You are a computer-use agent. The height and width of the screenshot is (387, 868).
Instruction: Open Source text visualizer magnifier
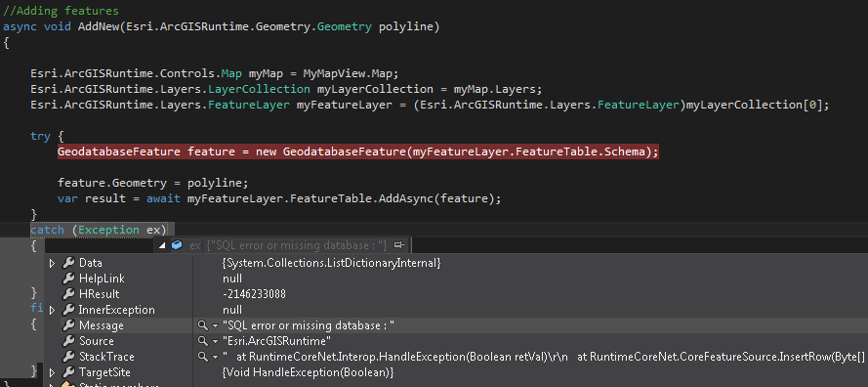[x=203, y=340]
